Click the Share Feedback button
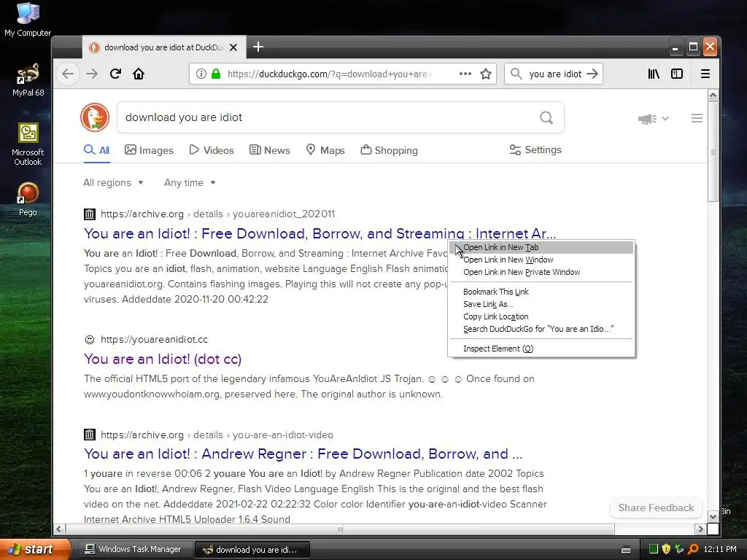 pos(656,507)
